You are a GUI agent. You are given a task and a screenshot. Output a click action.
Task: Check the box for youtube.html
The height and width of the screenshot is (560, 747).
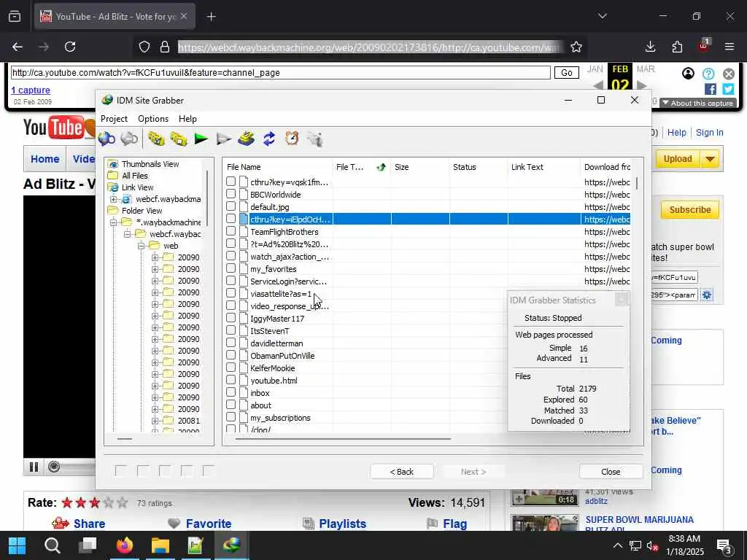tap(231, 379)
